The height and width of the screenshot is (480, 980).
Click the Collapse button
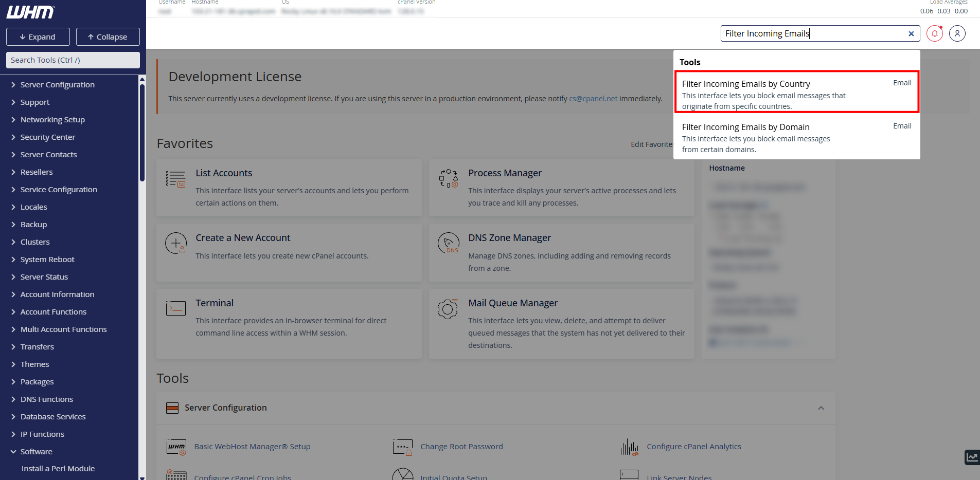tap(108, 37)
